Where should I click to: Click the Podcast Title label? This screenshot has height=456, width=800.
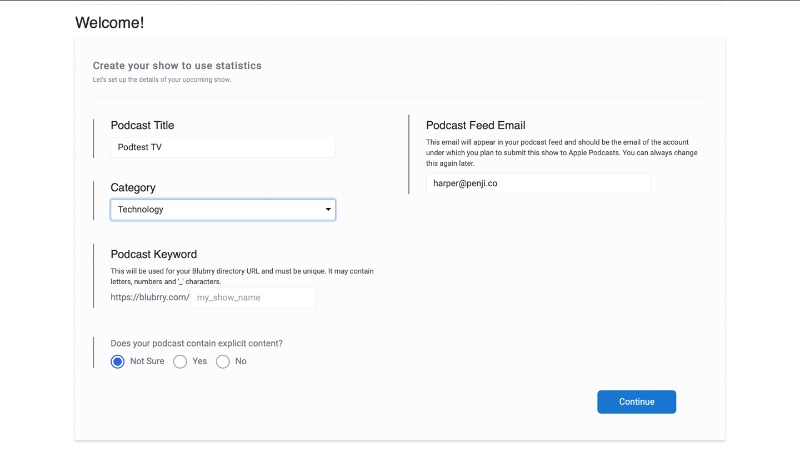click(142, 125)
